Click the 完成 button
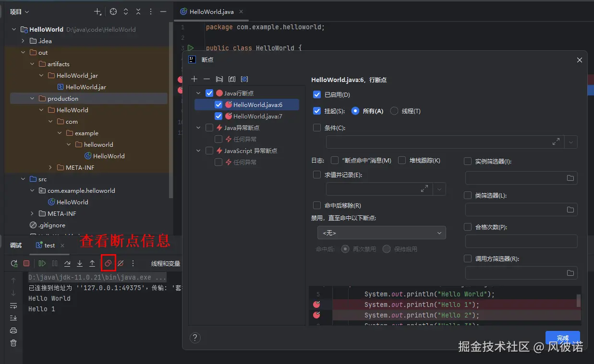The width and height of the screenshot is (594, 364). pos(563,338)
